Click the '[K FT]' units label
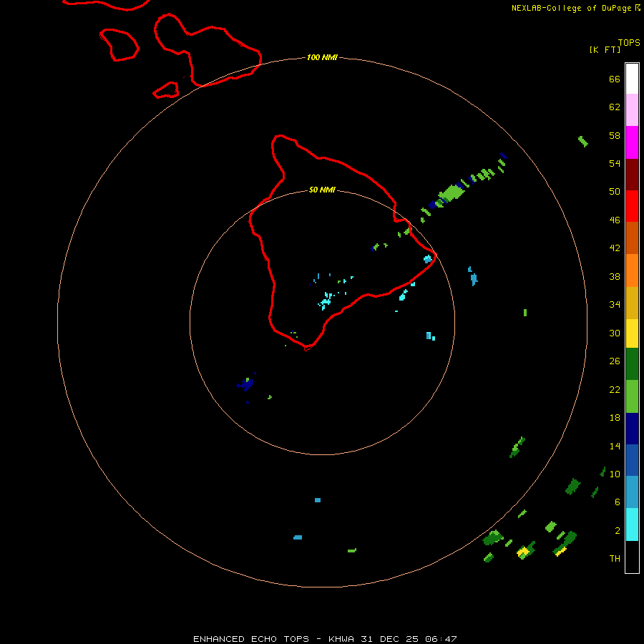This screenshot has width=644, height=644. coord(605,49)
